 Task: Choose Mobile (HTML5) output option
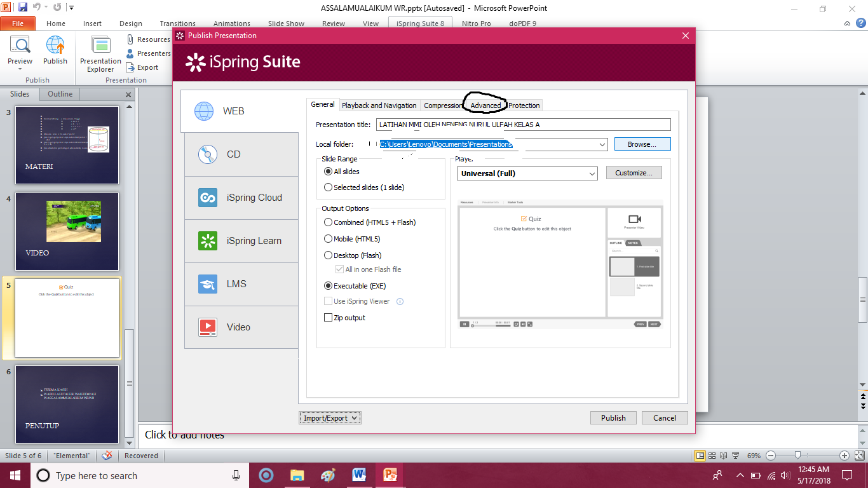tap(329, 238)
